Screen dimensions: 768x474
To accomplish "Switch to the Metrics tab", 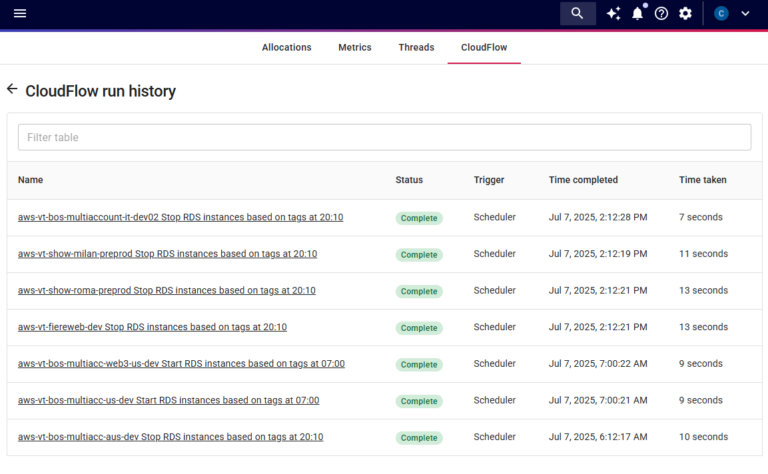I will pos(354,47).
